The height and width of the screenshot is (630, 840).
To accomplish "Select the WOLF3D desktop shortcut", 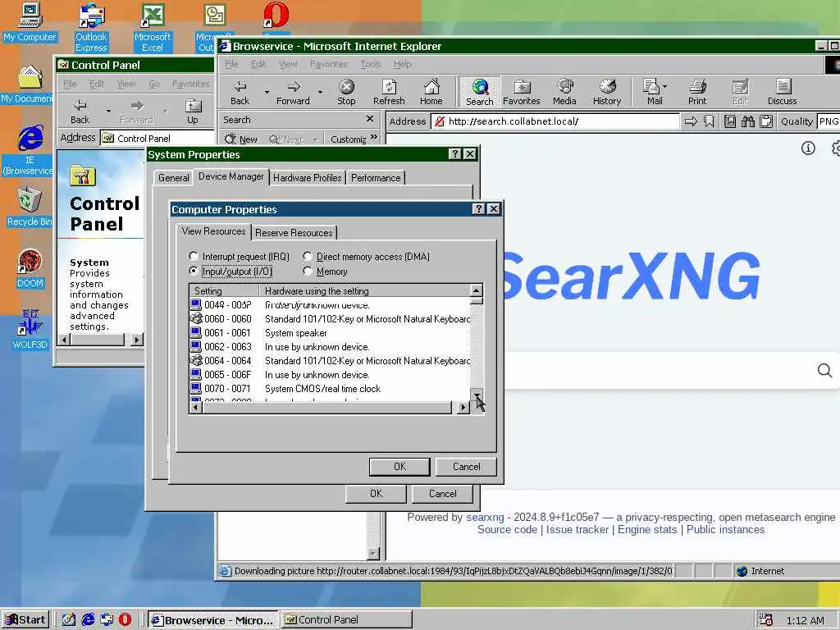I will coord(30,329).
